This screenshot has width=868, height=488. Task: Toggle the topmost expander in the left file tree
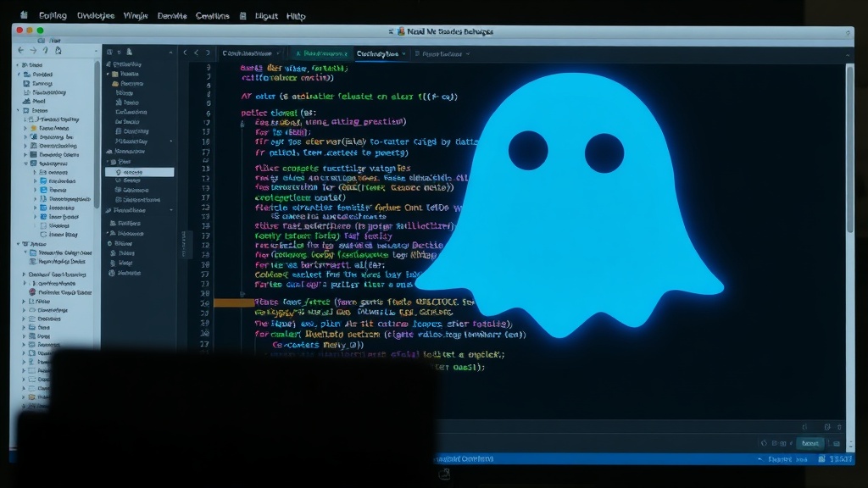click(x=17, y=65)
